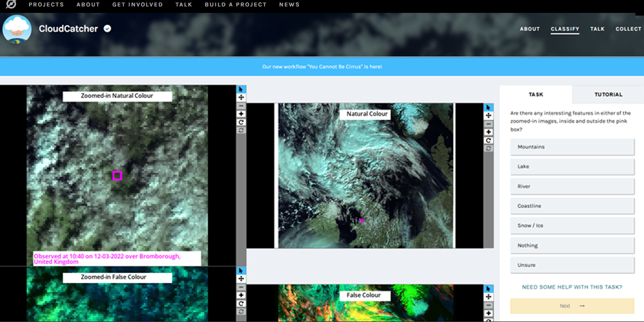The image size is (644, 322).
Task: Switch to the TASK tab
Action: 536,94
